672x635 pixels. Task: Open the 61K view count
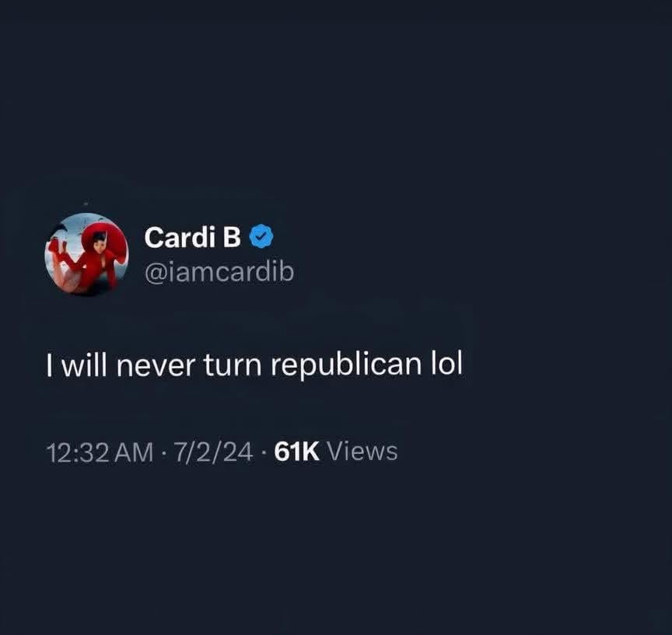click(x=296, y=452)
